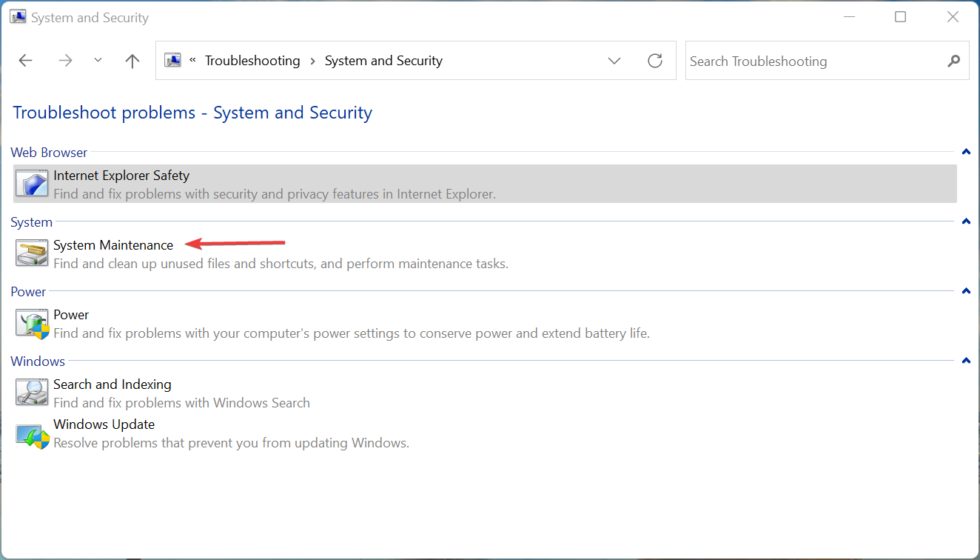Screen dimensions: 980x560
Task: Collapse the Windows section
Action: 965,361
